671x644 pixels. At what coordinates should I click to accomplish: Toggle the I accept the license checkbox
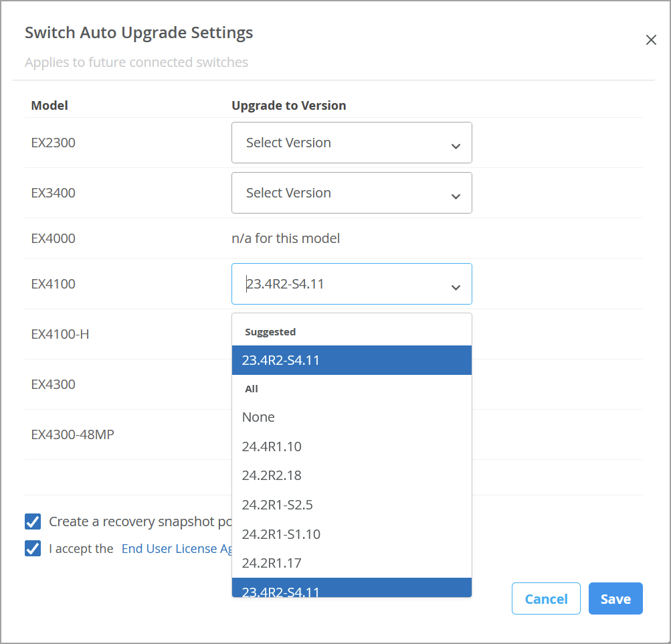click(33, 548)
